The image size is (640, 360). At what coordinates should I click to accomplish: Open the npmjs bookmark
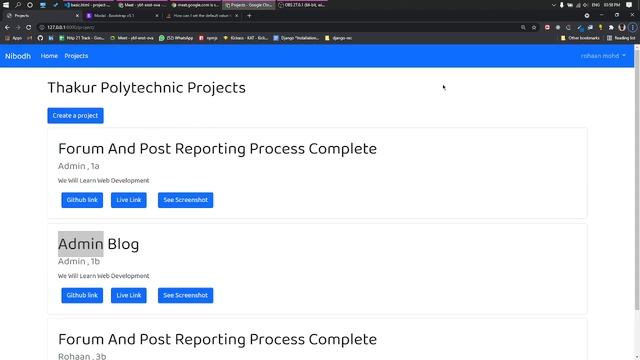click(x=208, y=38)
